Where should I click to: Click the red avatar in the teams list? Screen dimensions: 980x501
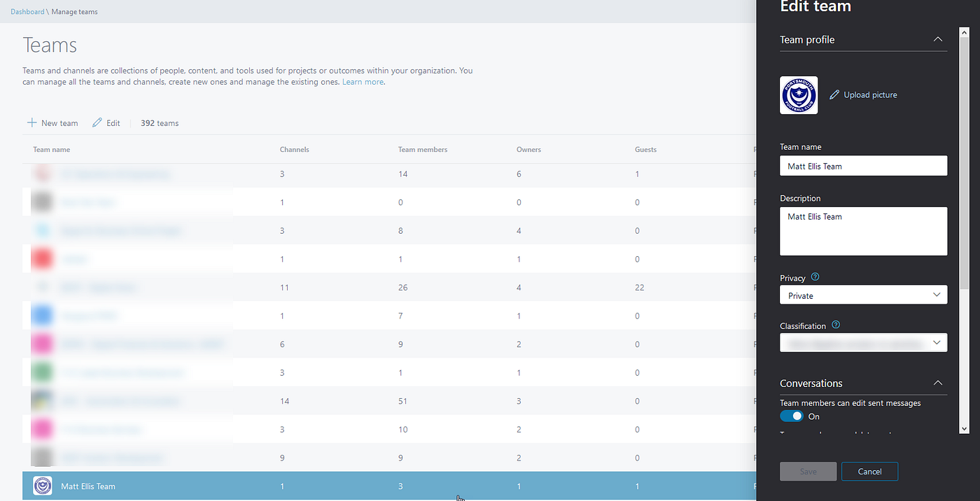click(43, 259)
